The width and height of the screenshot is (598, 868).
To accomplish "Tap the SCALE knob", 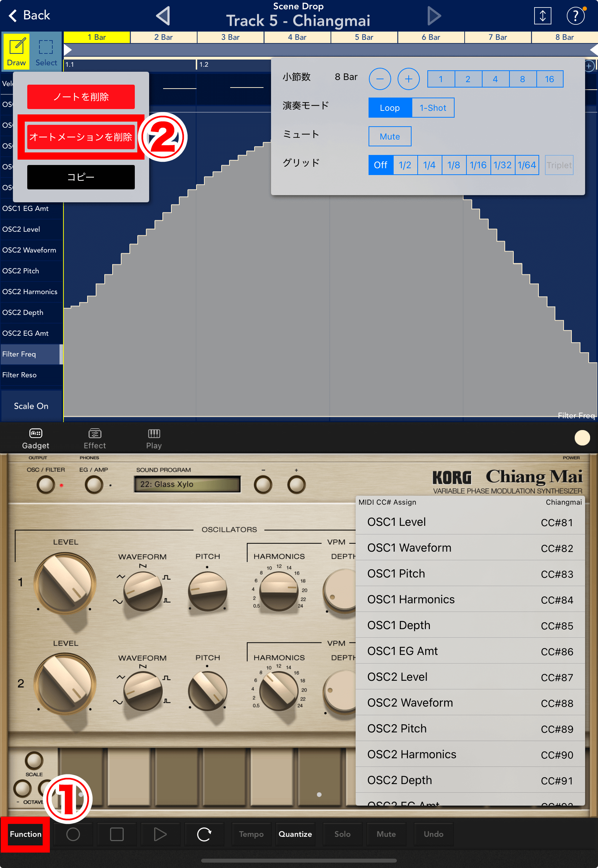I will (34, 760).
